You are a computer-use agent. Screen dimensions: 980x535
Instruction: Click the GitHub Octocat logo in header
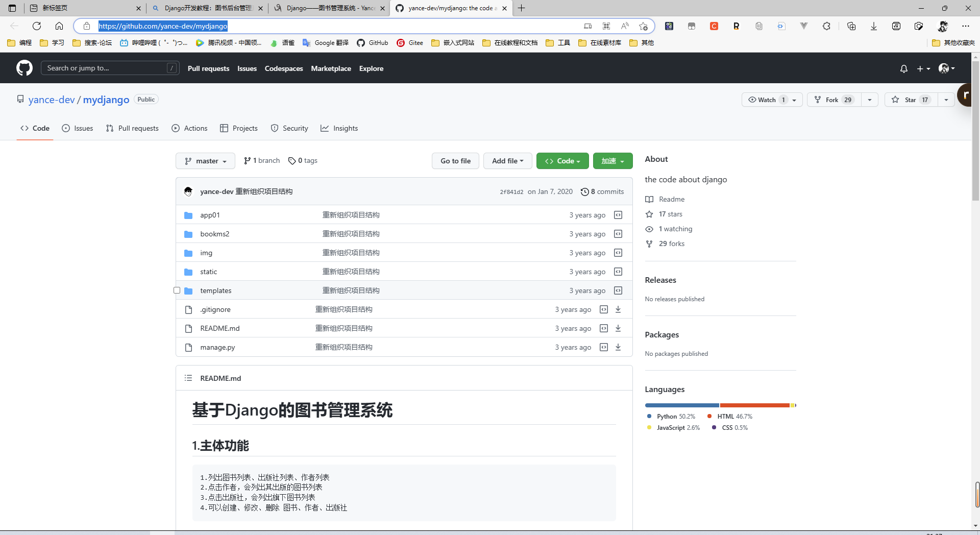coord(24,68)
